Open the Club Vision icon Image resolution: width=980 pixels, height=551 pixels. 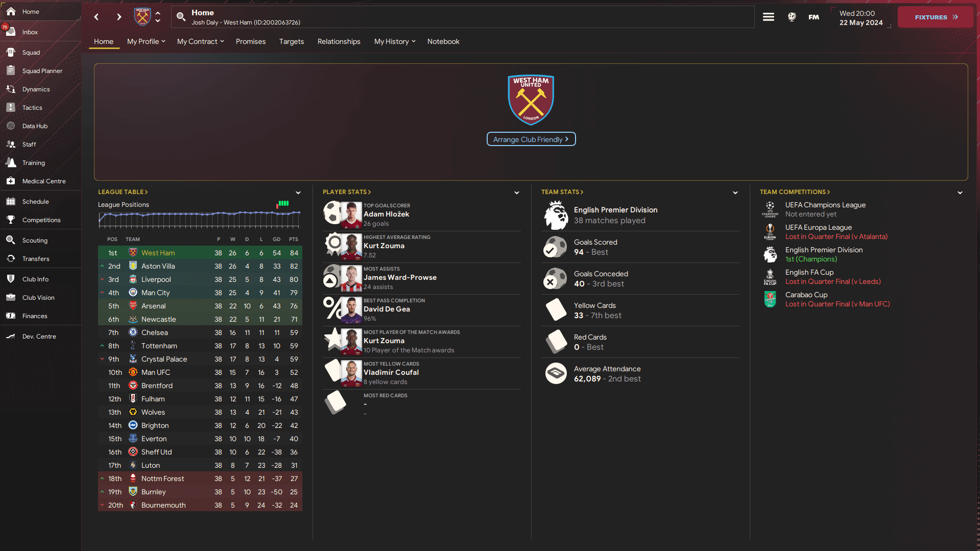pyautogui.click(x=11, y=297)
